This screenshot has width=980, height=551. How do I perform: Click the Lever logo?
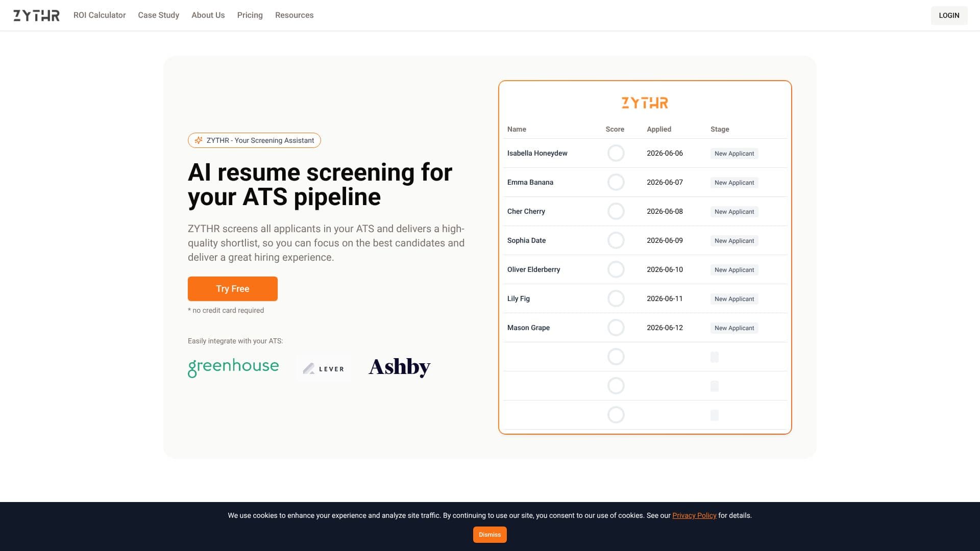pyautogui.click(x=324, y=368)
